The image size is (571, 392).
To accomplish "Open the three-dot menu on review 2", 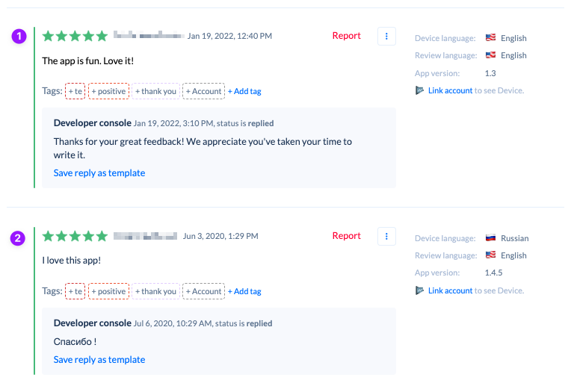I will [x=386, y=236].
